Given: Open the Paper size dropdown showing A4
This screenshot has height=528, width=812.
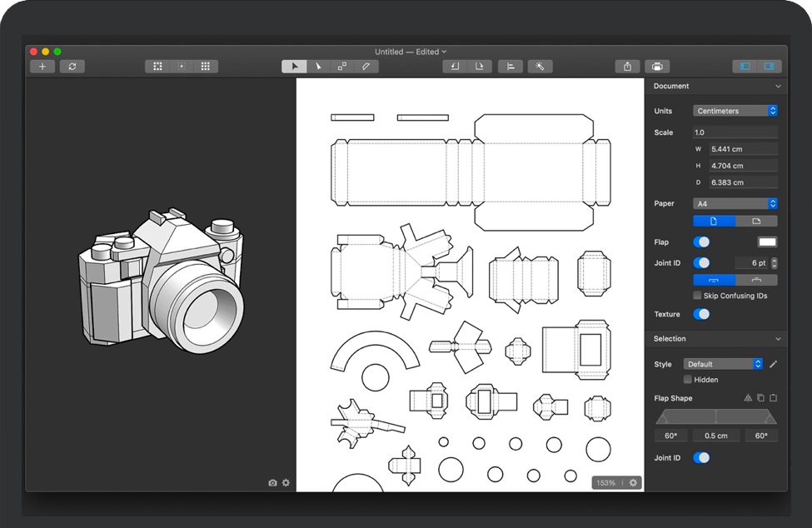Looking at the screenshot, I should [x=735, y=203].
